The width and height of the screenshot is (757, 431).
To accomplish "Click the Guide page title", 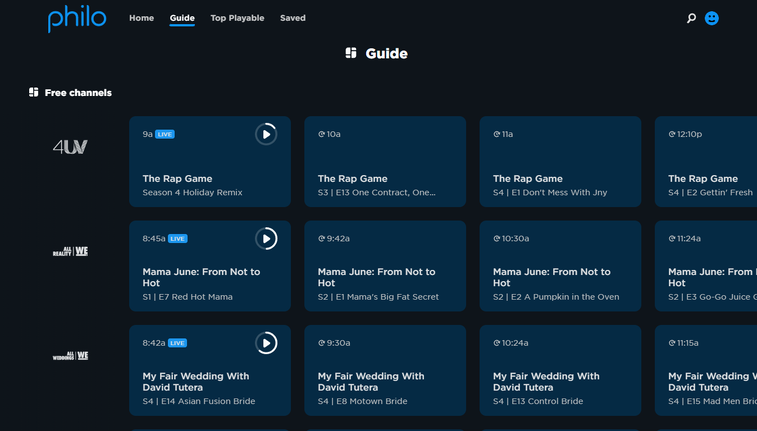I will pyautogui.click(x=387, y=54).
